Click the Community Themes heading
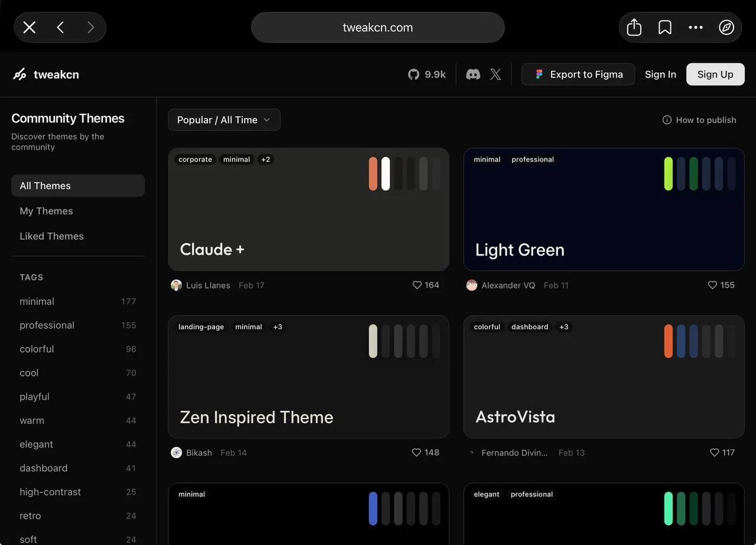 click(68, 118)
